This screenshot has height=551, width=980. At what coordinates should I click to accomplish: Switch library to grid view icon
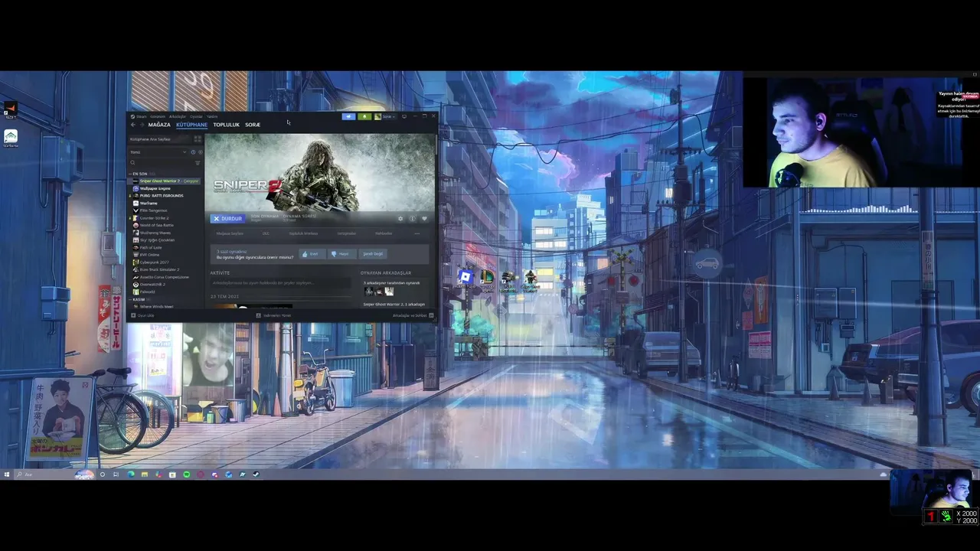(198, 139)
